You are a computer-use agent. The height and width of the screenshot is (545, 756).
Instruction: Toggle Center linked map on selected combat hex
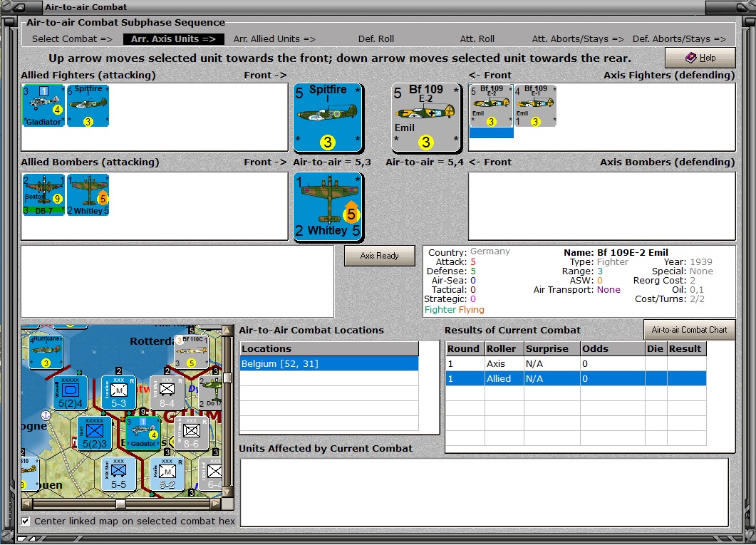26,521
